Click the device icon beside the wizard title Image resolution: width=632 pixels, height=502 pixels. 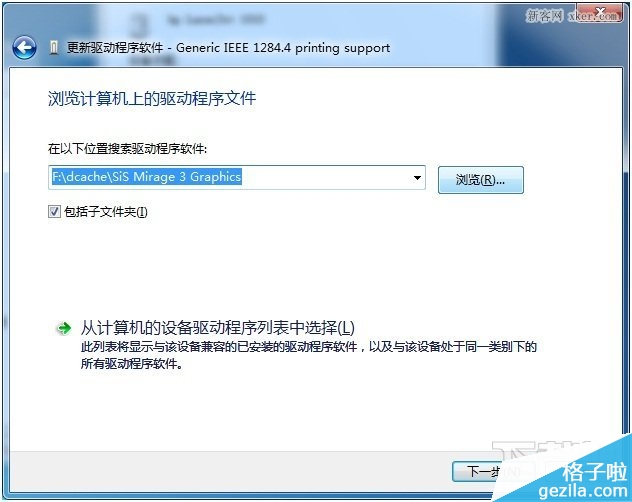[x=54, y=48]
